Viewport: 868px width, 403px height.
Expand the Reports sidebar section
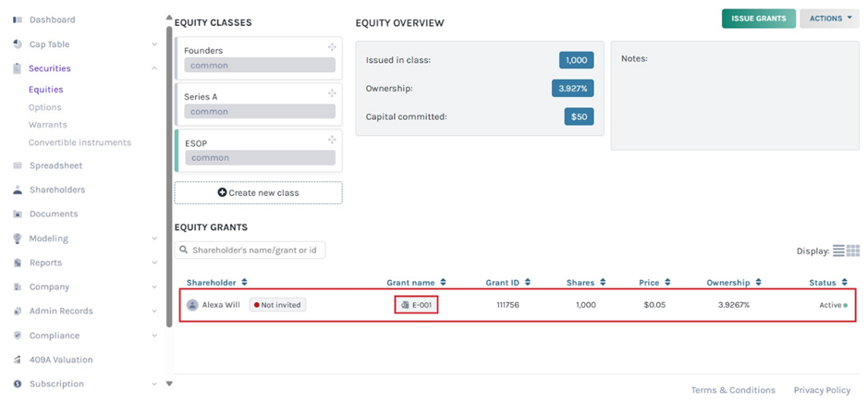(154, 263)
